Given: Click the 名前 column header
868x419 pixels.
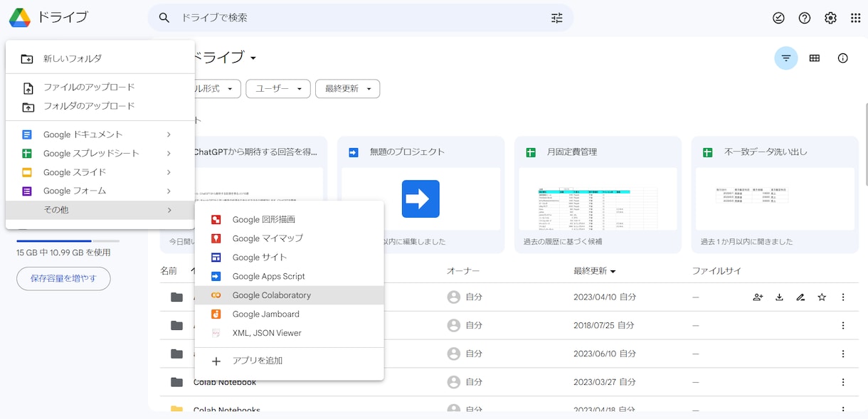Looking at the screenshot, I should 169,271.
